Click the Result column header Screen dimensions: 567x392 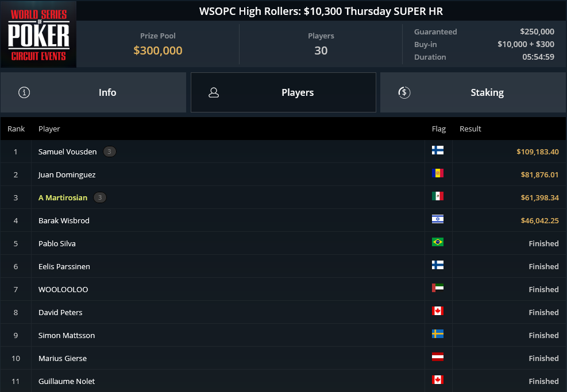pyautogui.click(x=470, y=129)
